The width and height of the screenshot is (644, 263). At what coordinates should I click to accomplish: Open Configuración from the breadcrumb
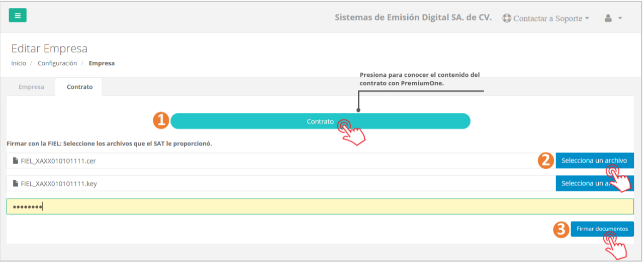coord(57,63)
